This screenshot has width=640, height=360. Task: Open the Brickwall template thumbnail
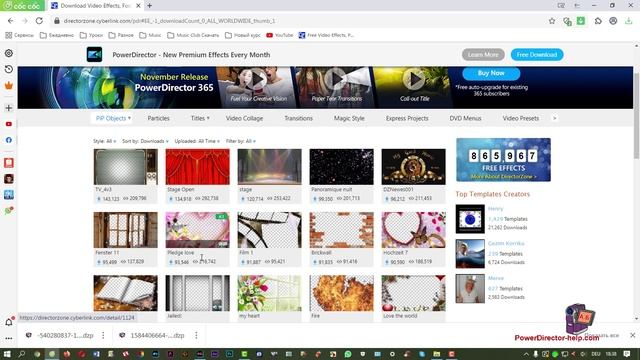click(342, 230)
